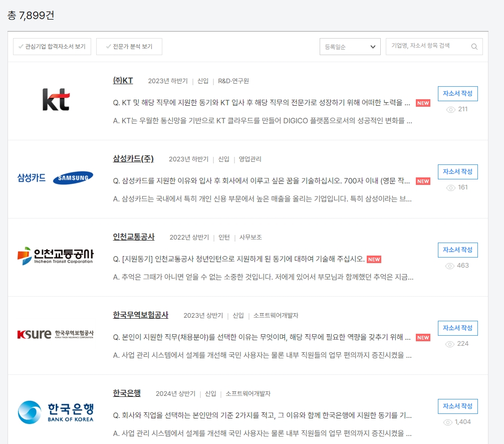Click 2023년 하반기 label in KT row

[168, 81]
